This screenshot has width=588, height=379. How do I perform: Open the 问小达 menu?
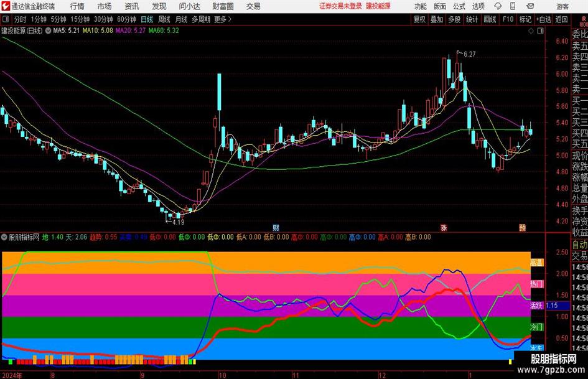(189, 6)
